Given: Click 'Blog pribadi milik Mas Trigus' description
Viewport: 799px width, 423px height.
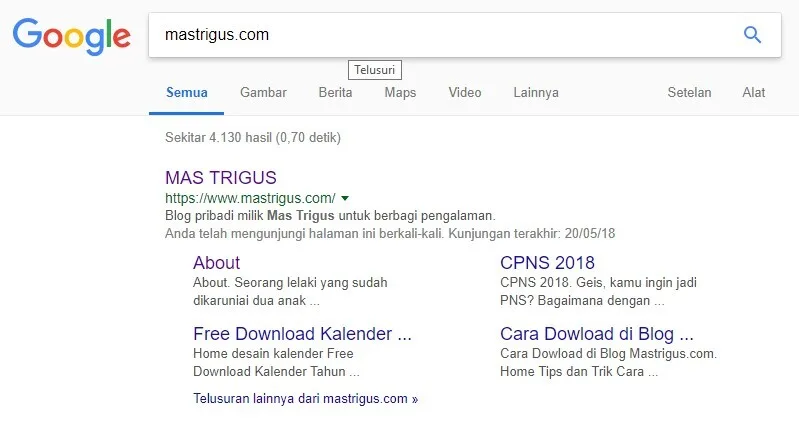Looking at the screenshot, I should pos(330,216).
